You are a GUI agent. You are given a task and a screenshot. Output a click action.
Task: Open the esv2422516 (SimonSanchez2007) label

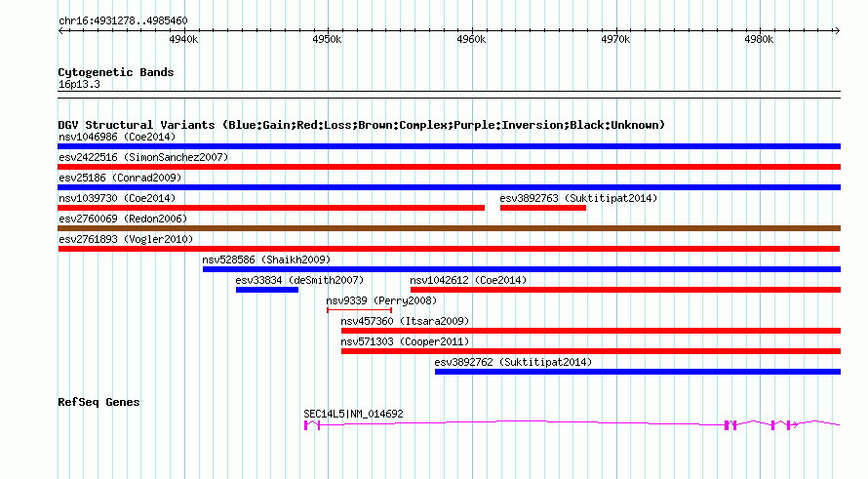(143, 157)
